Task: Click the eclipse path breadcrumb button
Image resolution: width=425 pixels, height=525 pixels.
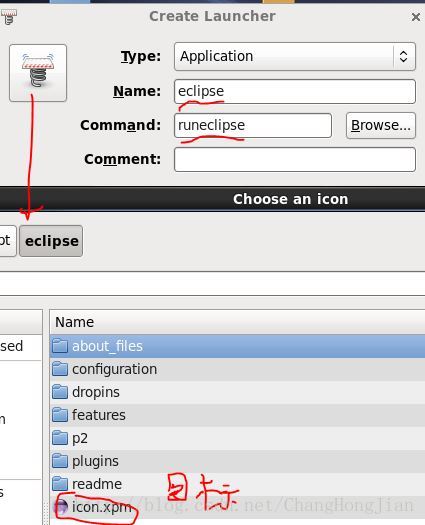Action: click(x=51, y=241)
